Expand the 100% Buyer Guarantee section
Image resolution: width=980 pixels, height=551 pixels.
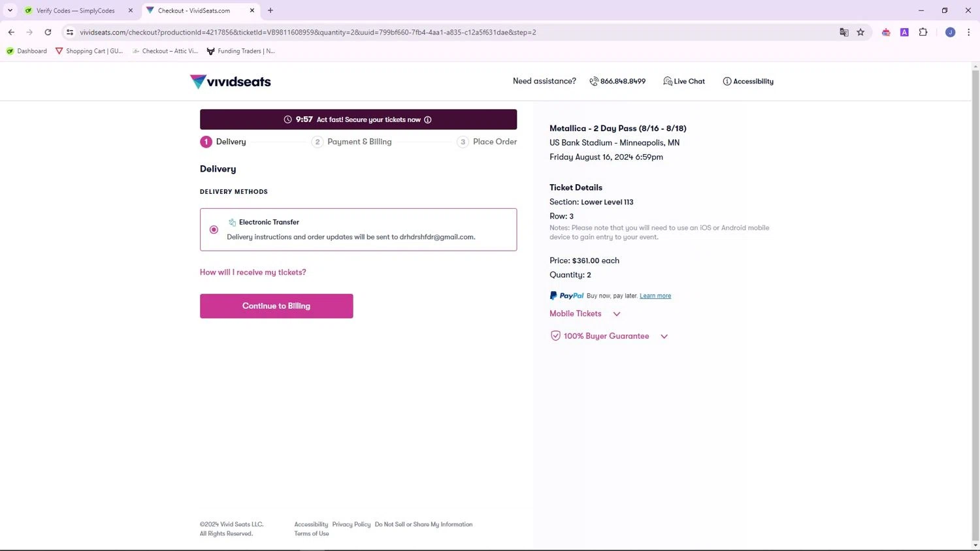click(x=610, y=336)
